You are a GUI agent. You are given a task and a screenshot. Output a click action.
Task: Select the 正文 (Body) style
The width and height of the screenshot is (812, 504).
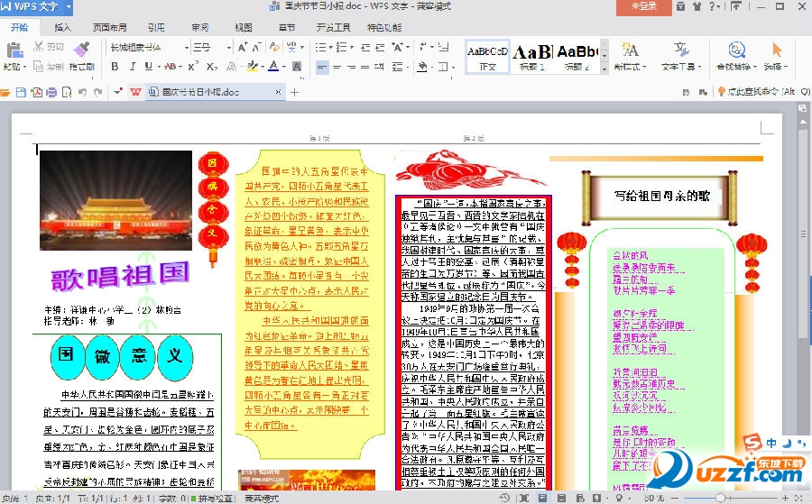click(488, 56)
